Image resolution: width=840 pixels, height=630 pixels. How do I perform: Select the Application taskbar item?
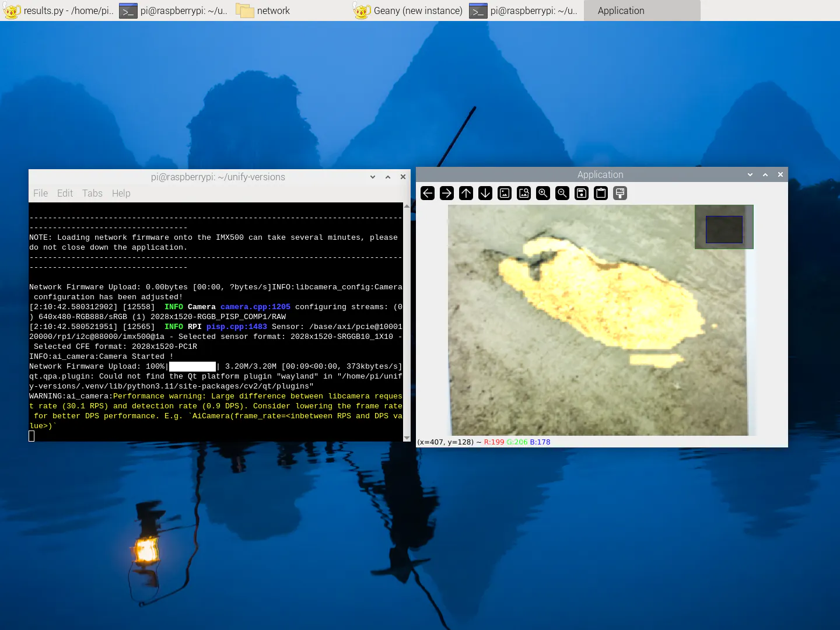pyautogui.click(x=642, y=10)
